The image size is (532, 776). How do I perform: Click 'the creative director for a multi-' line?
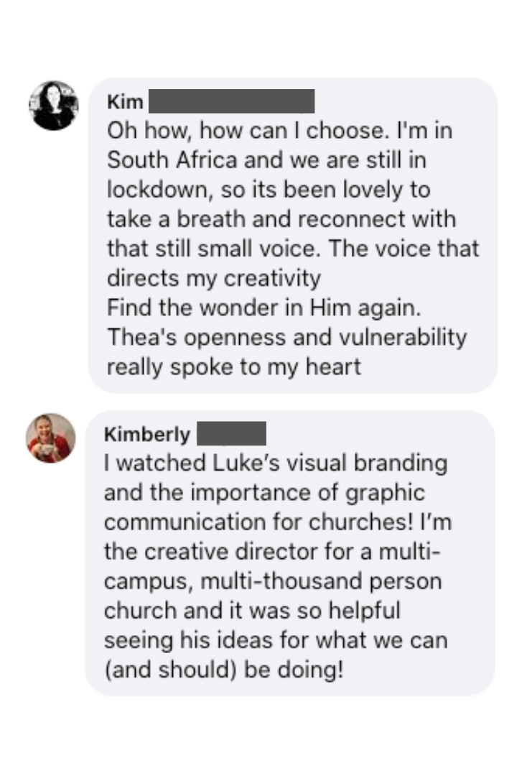(x=272, y=551)
